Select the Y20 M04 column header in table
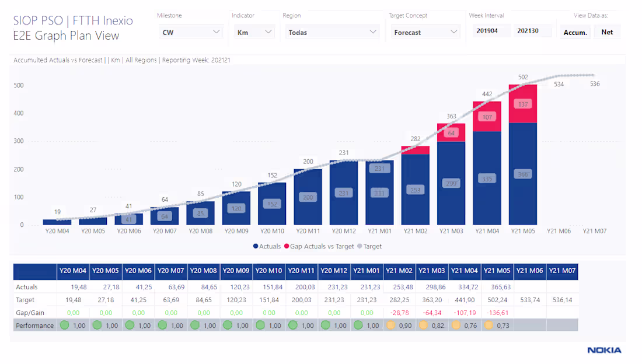This screenshot has width=642, height=364. pyautogui.click(x=72, y=271)
